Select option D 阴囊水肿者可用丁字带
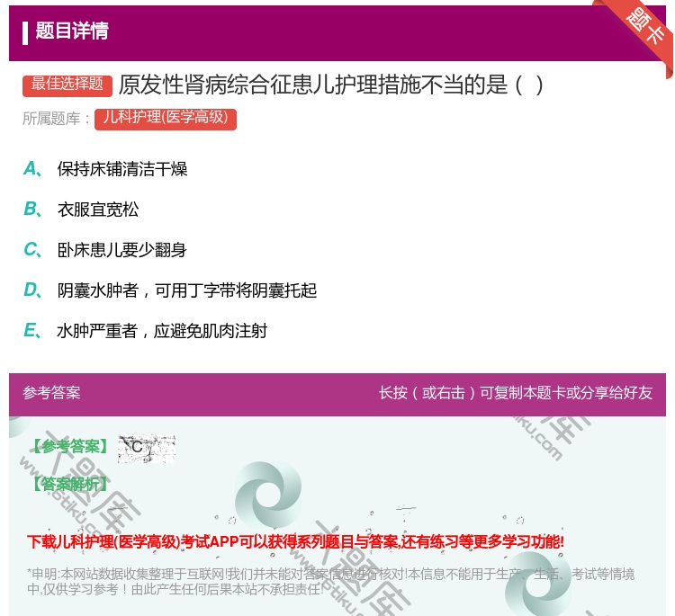Screen dimensions: 675x616 [x=187, y=290]
